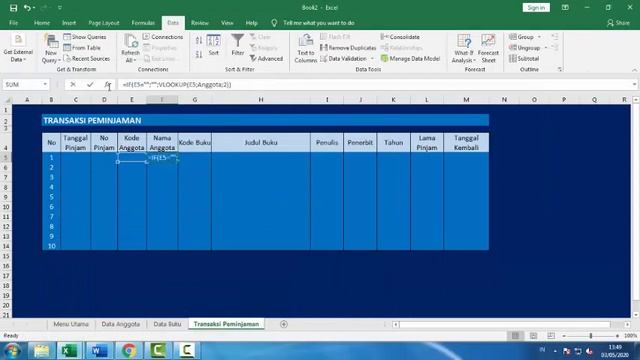The image size is (640, 360).
Task: Open Chrome from the Windows taskbar
Action: pyautogui.click(x=129, y=350)
